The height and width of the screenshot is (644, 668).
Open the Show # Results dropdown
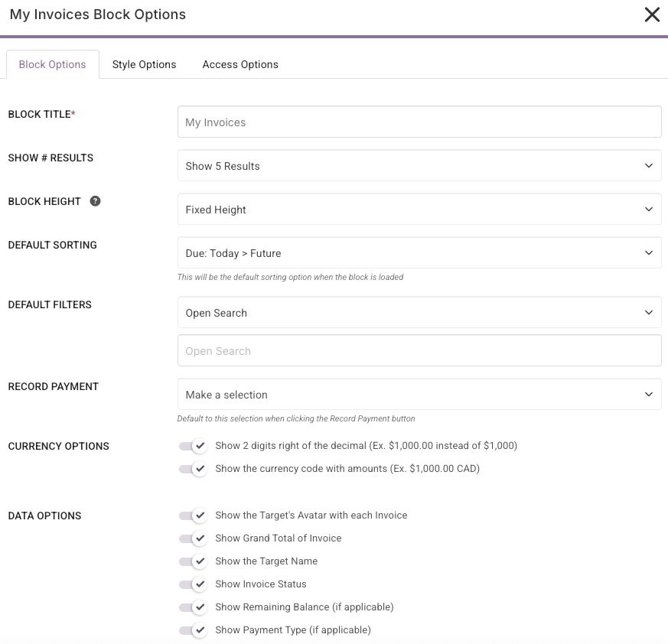pyautogui.click(x=419, y=166)
